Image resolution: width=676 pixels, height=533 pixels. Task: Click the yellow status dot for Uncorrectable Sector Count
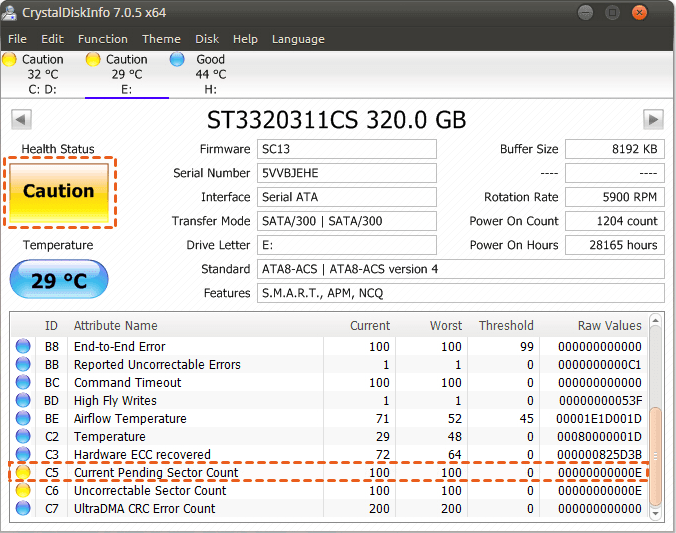click(23, 491)
